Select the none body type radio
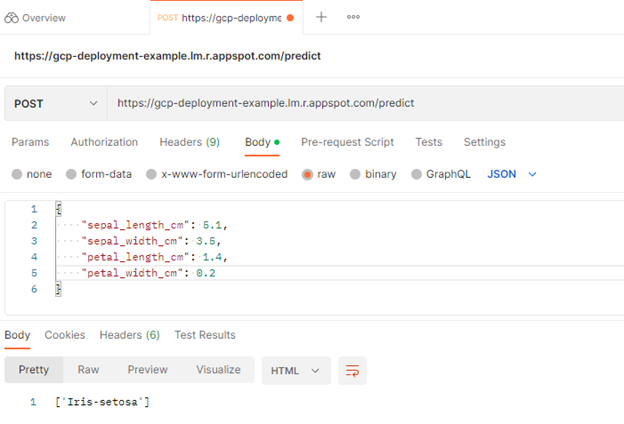This screenshot has width=624, height=424. (x=17, y=174)
